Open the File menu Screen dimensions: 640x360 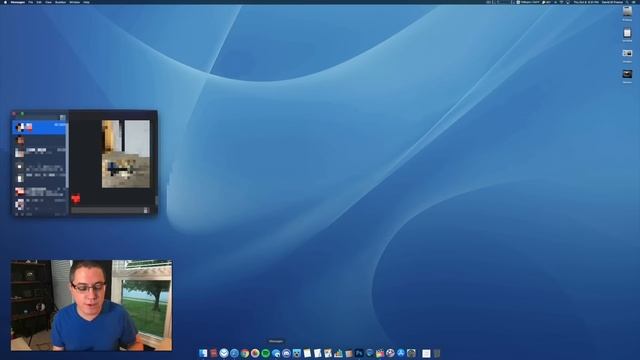click(x=31, y=2)
